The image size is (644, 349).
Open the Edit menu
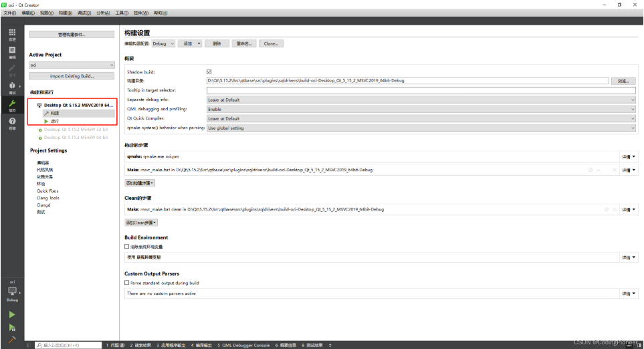click(x=28, y=13)
